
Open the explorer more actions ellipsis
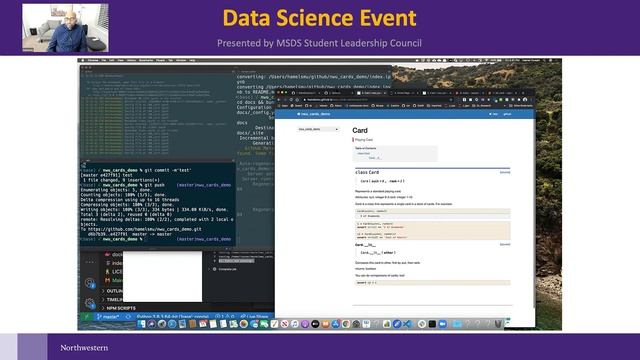[90, 262]
